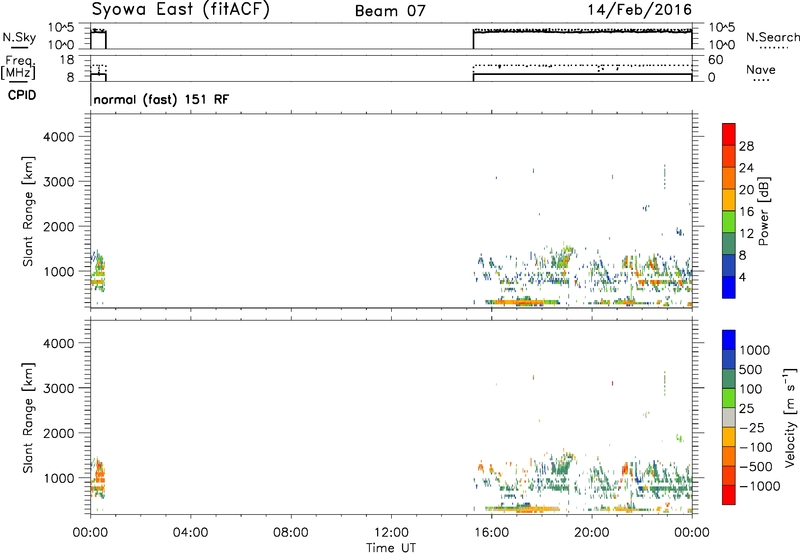Click the "Nave" legend label
Screen dimensions: 800x554
[x=761, y=69]
